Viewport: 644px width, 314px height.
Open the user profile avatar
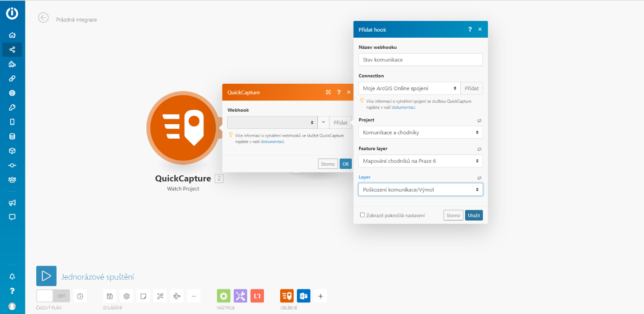pos(13,306)
